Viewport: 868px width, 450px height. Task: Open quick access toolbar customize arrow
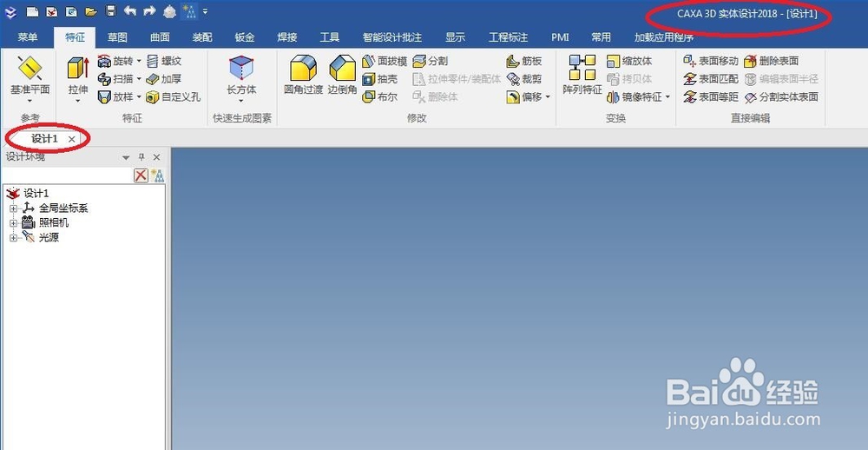point(205,10)
